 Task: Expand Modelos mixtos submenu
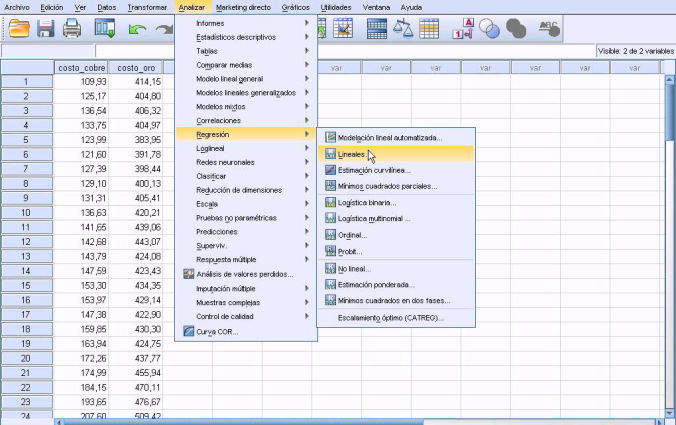tap(246, 106)
